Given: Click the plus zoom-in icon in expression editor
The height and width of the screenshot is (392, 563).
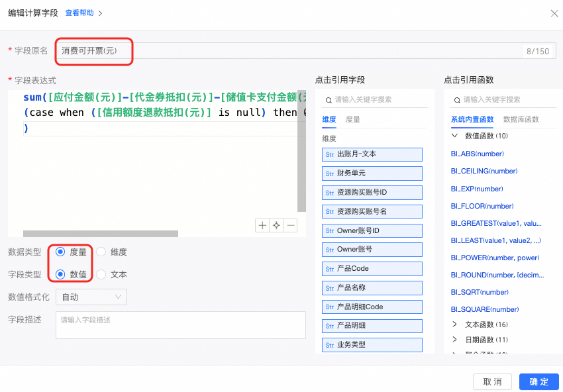Looking at the screenshot, I should click(x=262, y=225).
